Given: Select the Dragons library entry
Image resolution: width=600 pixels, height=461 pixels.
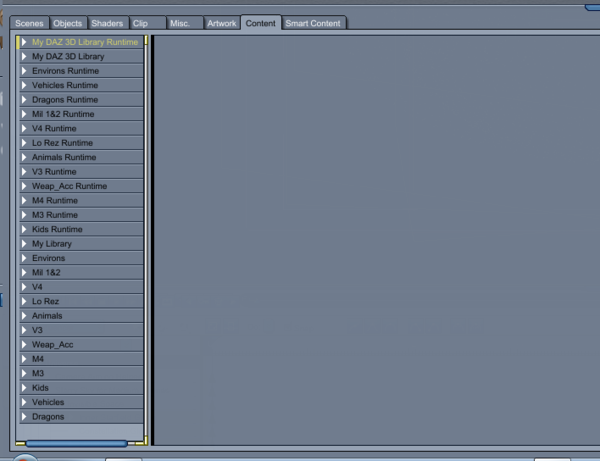Looking at the screenshot, I should (x=82, y=417).
